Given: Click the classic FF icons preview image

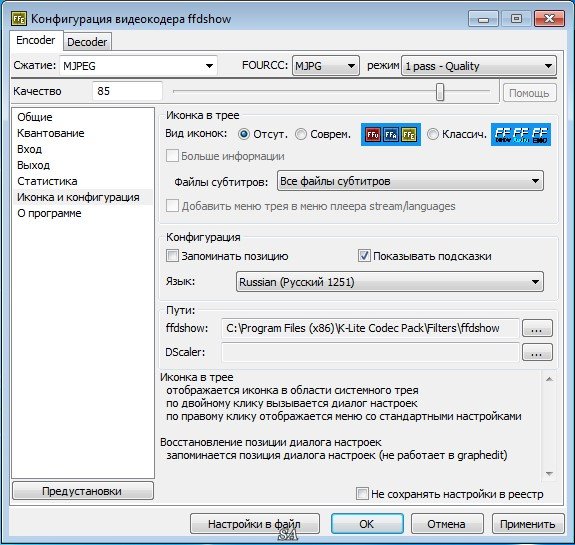Looking at the screenshot, I should pyautogui.click(x=521, y=135).
